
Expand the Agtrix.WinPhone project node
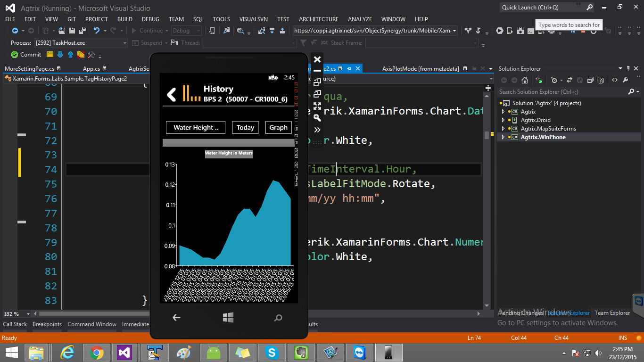[503, 137]
